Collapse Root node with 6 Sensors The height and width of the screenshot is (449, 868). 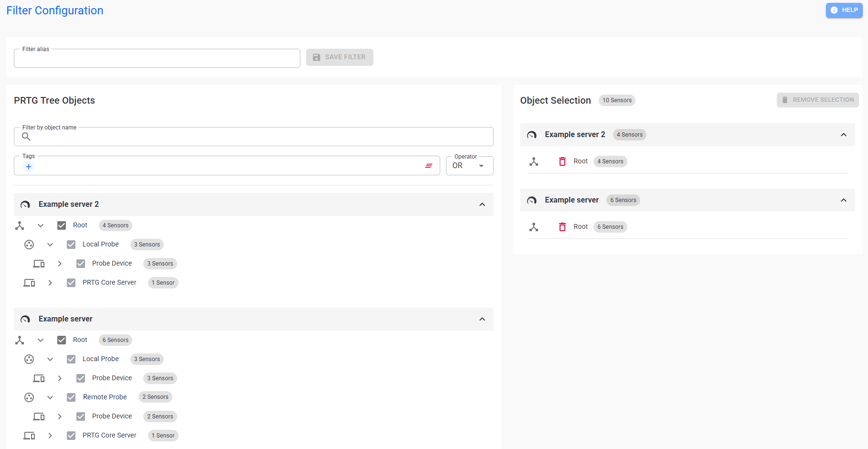pos(41,340)
